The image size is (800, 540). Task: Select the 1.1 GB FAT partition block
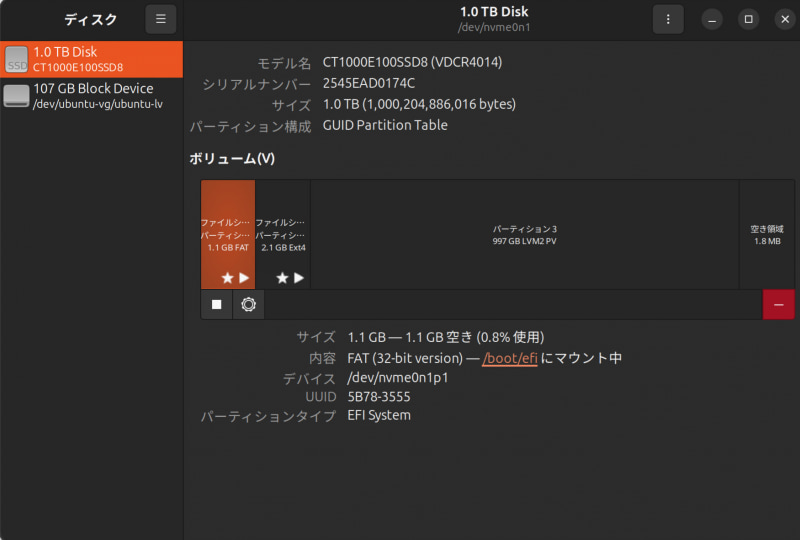pos(228,234)
